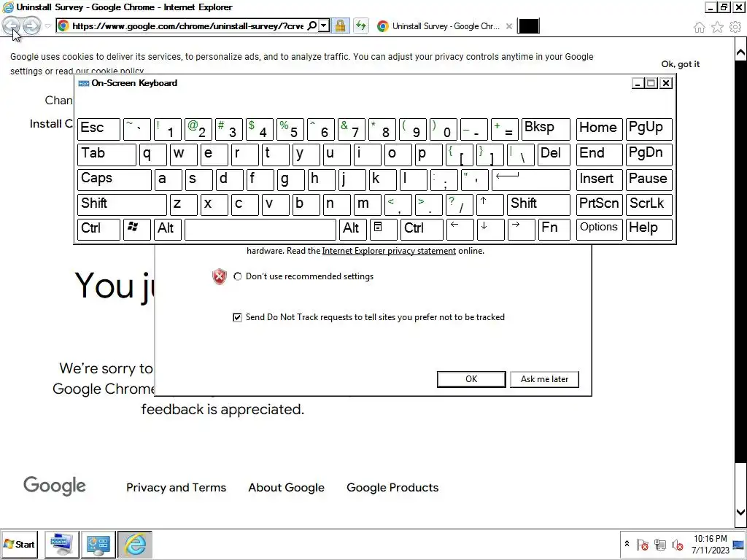Screen dimensions: 747x560
Task: Toggle the left Shift key
Action: [122, 204]
